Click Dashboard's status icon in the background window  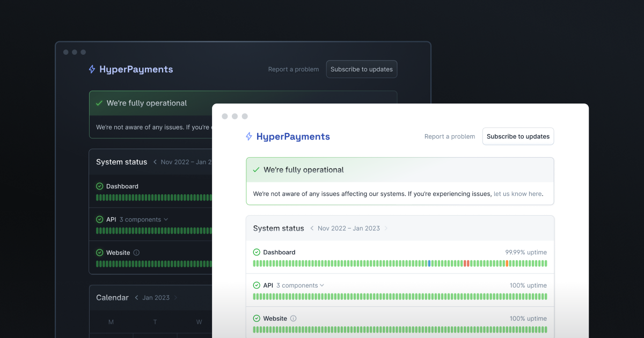click(x=99, y=186)
